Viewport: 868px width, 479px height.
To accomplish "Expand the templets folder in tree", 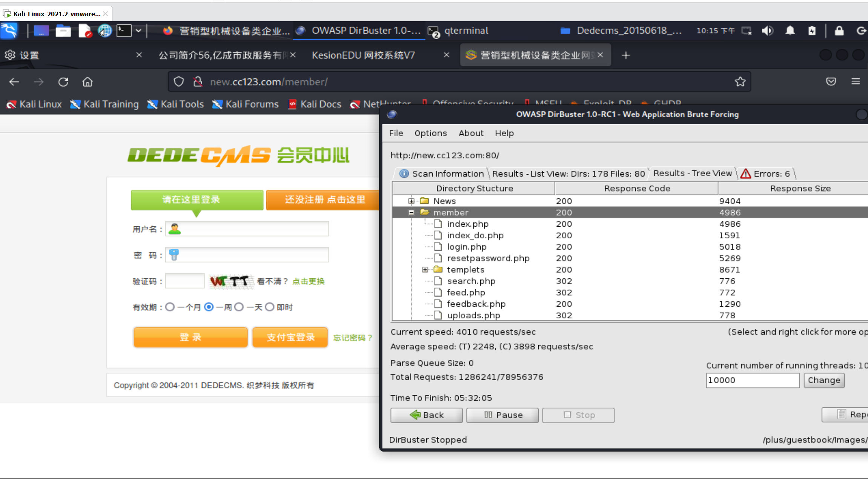I will click(425, 270).
